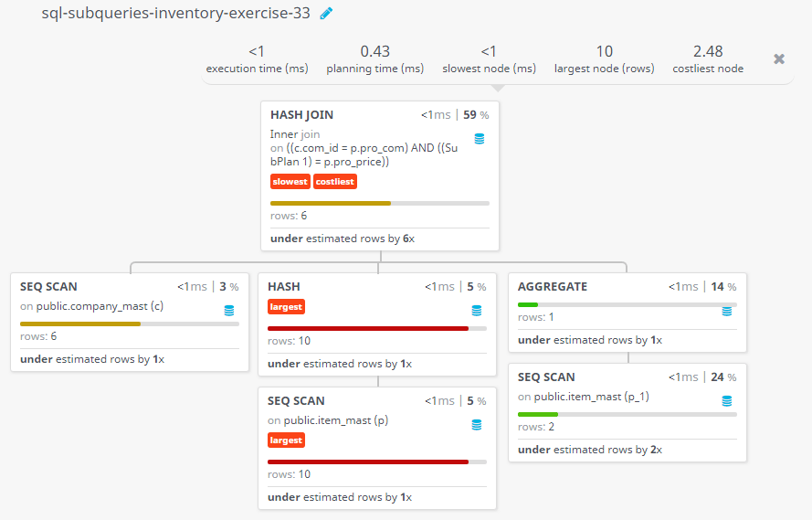Expand the HASH JOIN node header
Image resolution: width=812 pixels, height=520 pixels.
pyautogui.click(x=302, y=115)
